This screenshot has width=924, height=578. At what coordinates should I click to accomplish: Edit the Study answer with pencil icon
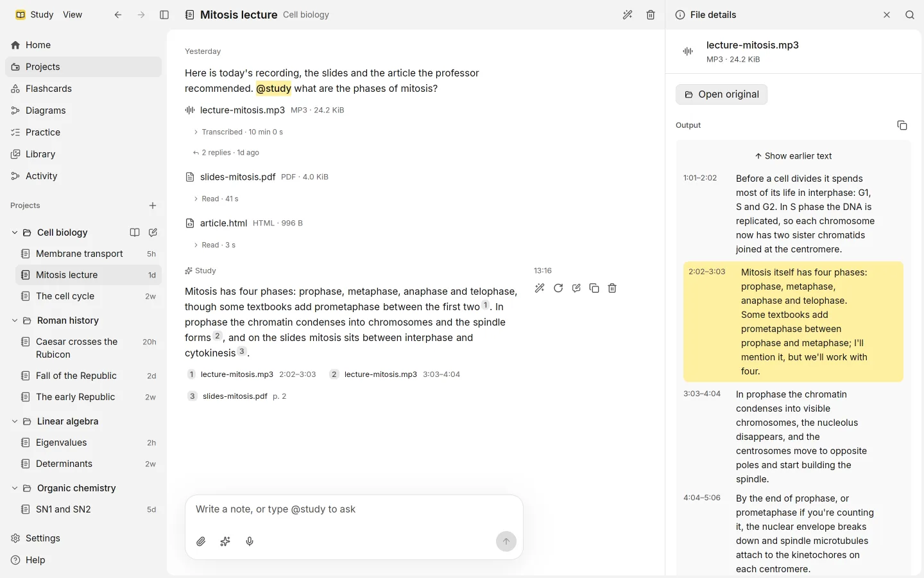576,288
